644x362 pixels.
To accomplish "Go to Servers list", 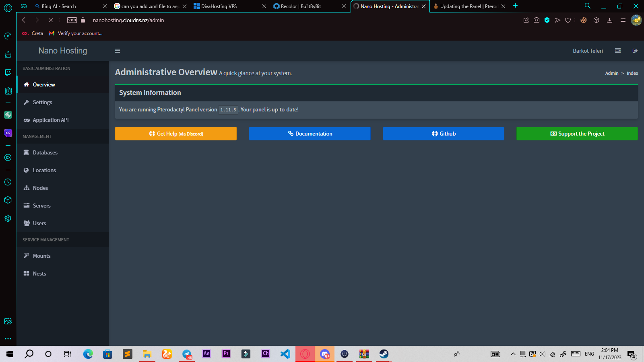I will 63,206.
